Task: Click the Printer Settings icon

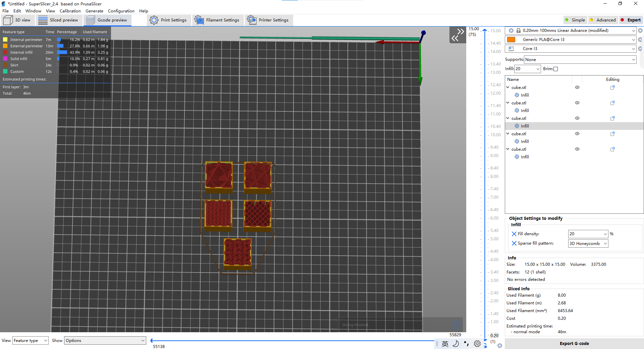Action: 252,20
